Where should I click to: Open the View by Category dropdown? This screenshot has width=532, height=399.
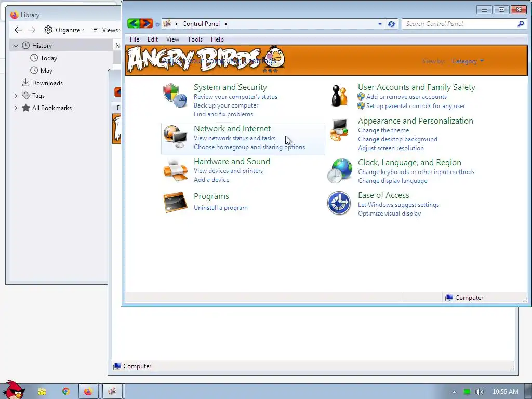468,61
